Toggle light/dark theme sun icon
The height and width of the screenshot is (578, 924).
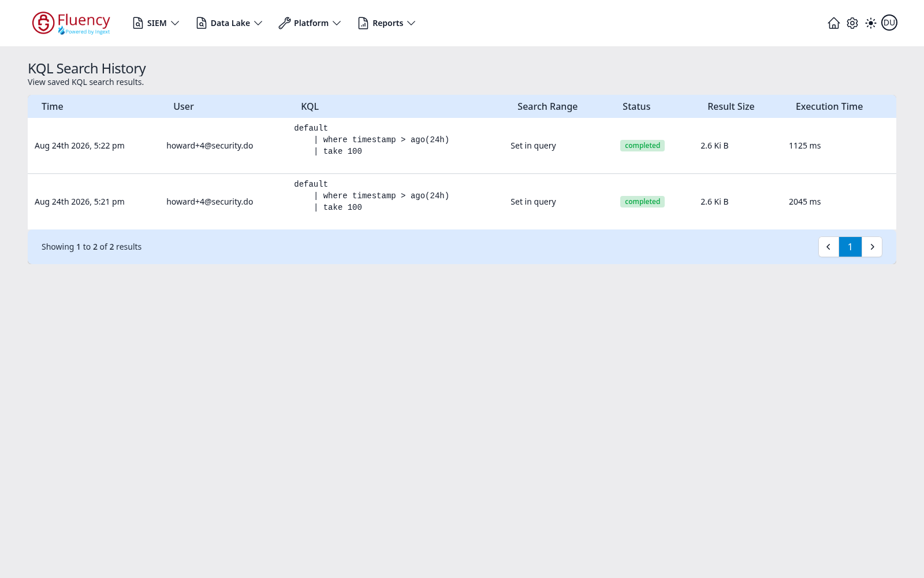(x=871, y=23)
